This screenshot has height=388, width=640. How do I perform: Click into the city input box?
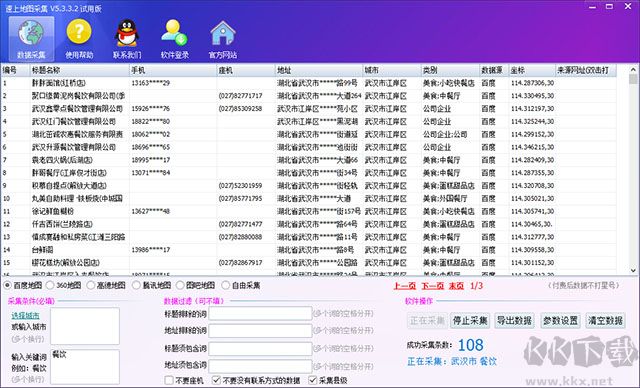(x=85, y=326)
